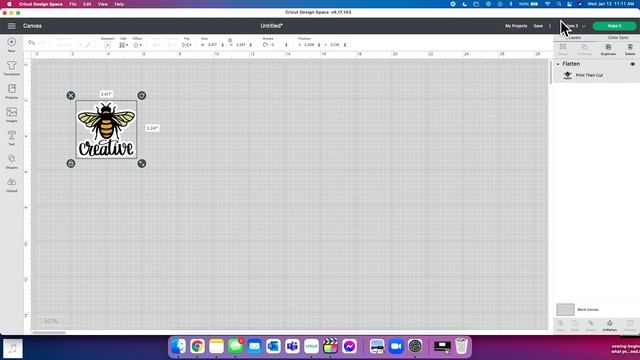Click the Position Y stepper
The width and height of the screenshot is (640, 360).
coord(345,45)
